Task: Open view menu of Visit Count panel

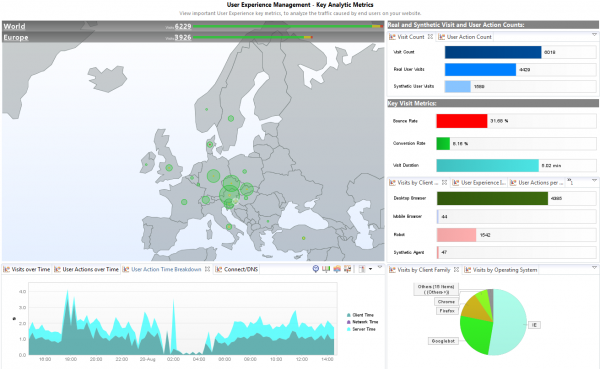Action: [x=594, y=35]
